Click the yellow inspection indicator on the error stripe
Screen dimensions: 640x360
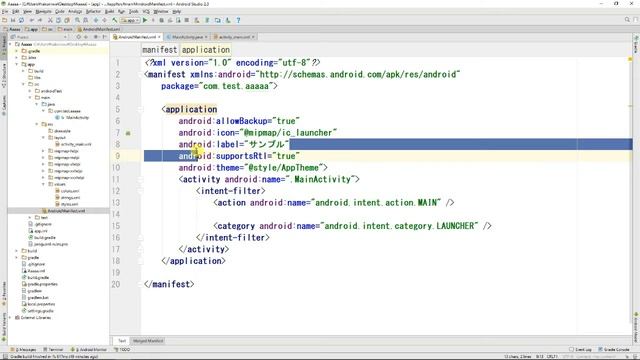[x=630, y=60]
